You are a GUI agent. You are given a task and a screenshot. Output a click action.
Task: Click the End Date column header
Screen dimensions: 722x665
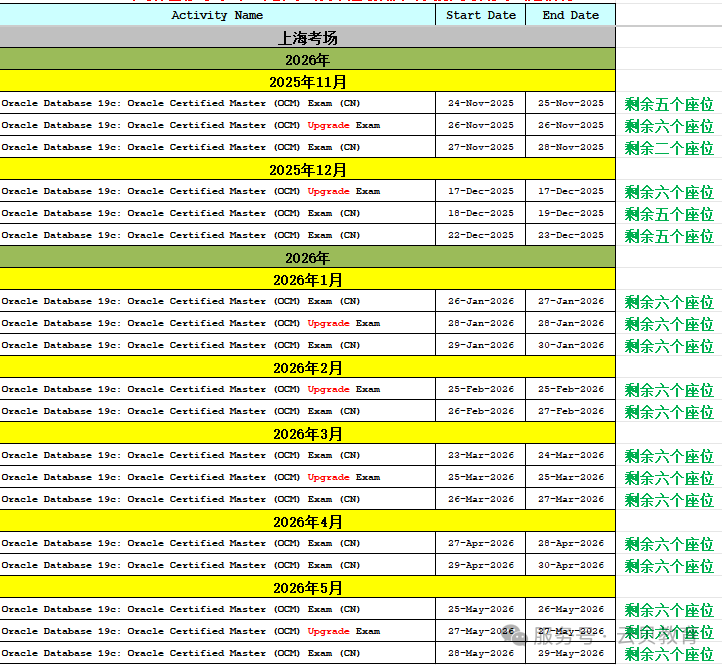[x=571, y=15]
